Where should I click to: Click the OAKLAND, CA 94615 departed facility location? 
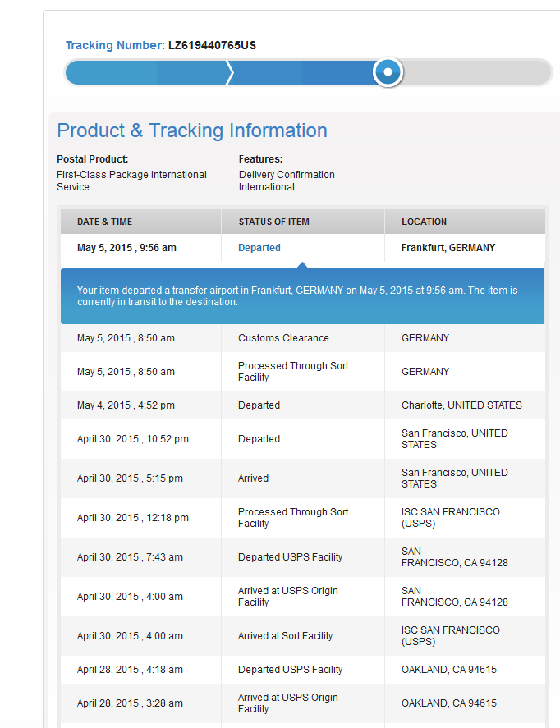click(449, 670)
